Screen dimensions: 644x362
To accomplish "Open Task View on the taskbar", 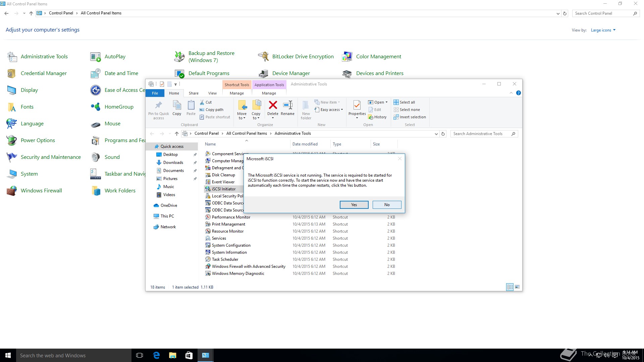I will [x=140, y=355].
